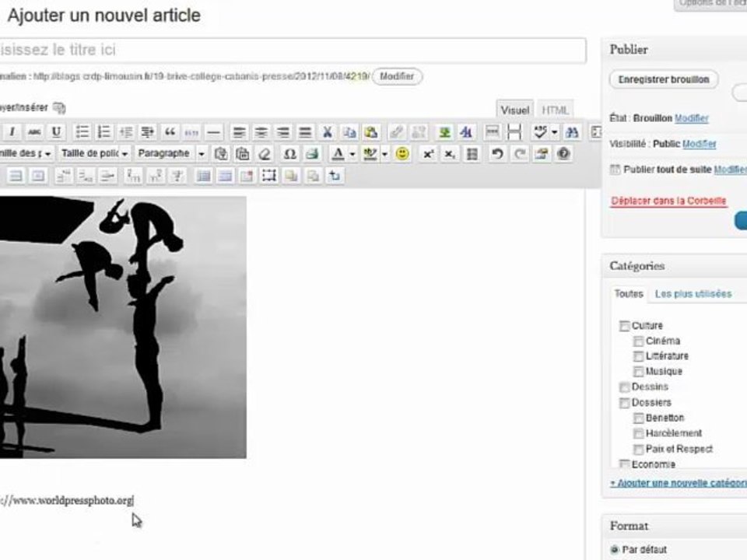Apply italic formatting
Viewport: 747px width, 560px height.
click(12, 132)
